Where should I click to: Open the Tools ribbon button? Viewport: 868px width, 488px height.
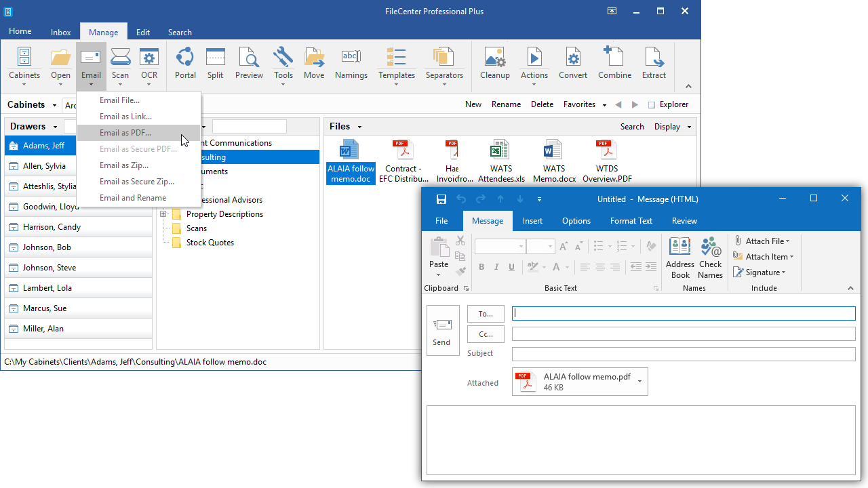tap(283, 64)
